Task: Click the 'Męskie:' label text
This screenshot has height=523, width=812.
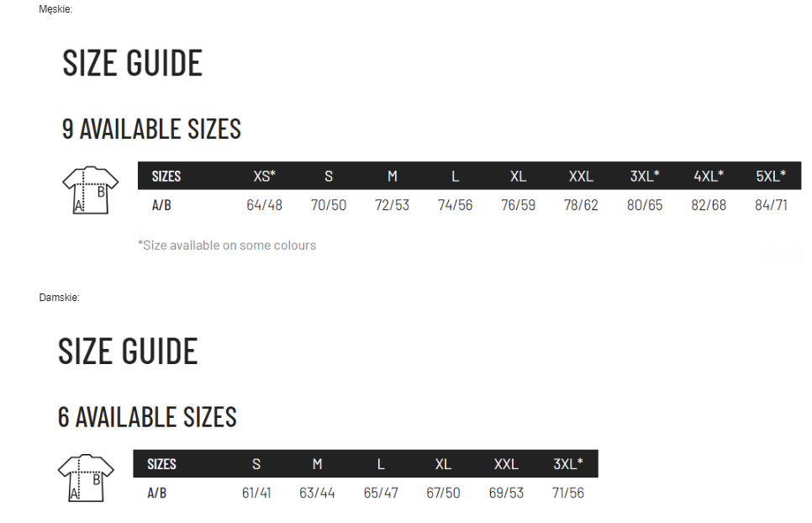Action: [x=55, y=9]
